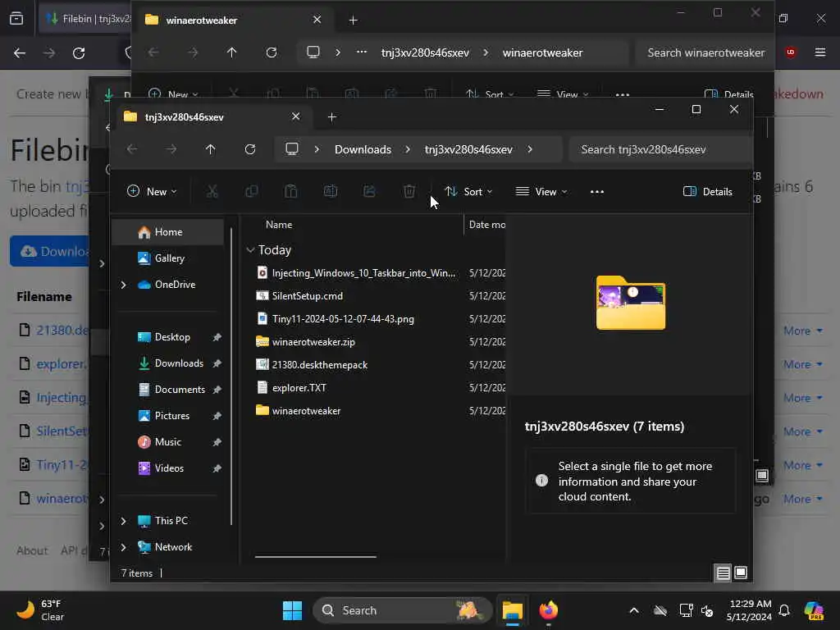Open the Firefox hamburger menu
Screen dimensions: 840x630
pyautogui.click(x=820, y=52)
